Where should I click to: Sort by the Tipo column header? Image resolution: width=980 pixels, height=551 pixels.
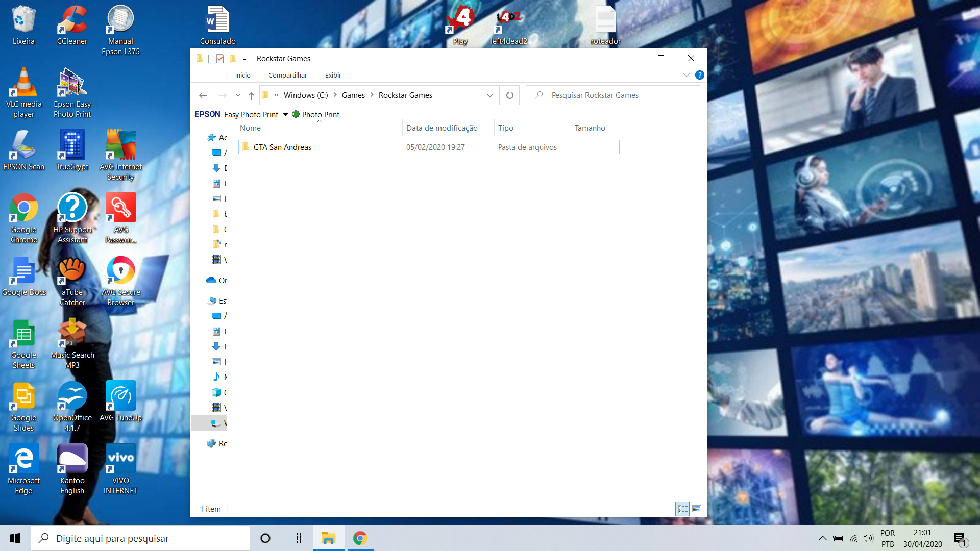(532, 128)
